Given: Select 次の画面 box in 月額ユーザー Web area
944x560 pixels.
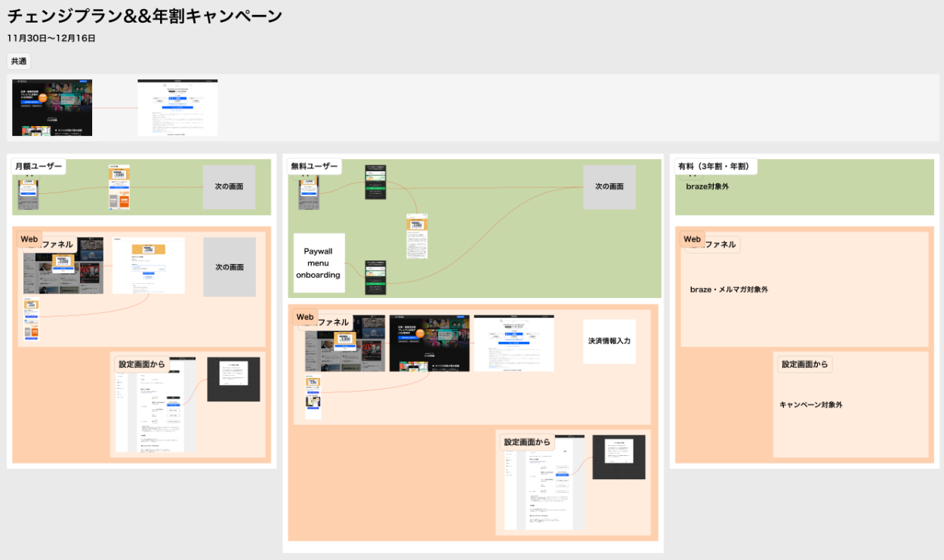Looking at the screenshot, I should point(229,267).
